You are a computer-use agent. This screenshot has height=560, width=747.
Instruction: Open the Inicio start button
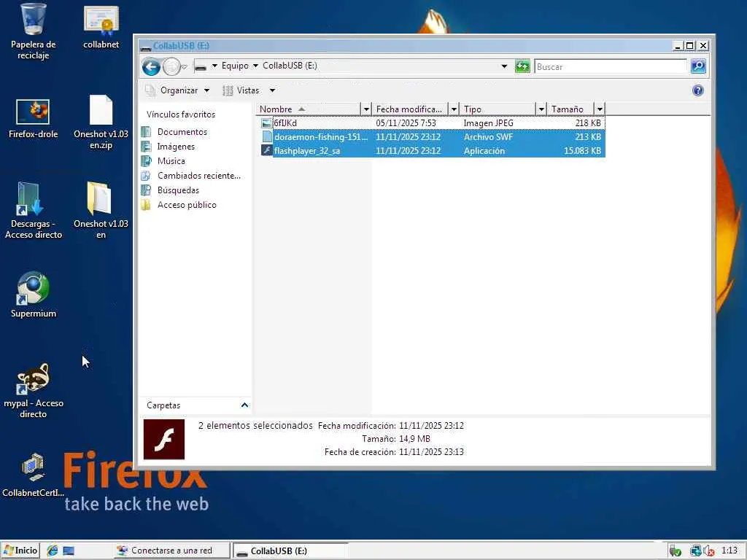20,551
